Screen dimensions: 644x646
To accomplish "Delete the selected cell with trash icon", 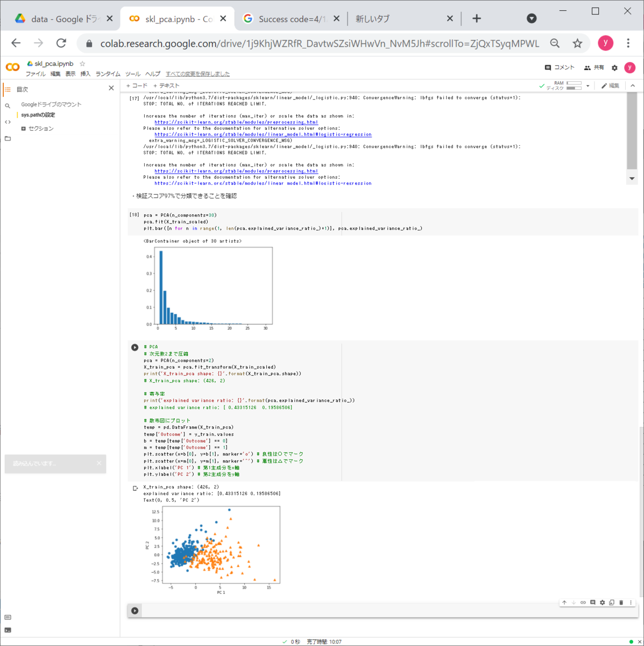I will click(621, 602).
